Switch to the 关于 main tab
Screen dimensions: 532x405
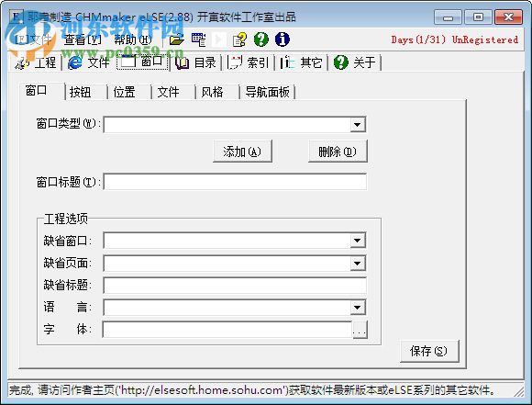pos(355,62)
